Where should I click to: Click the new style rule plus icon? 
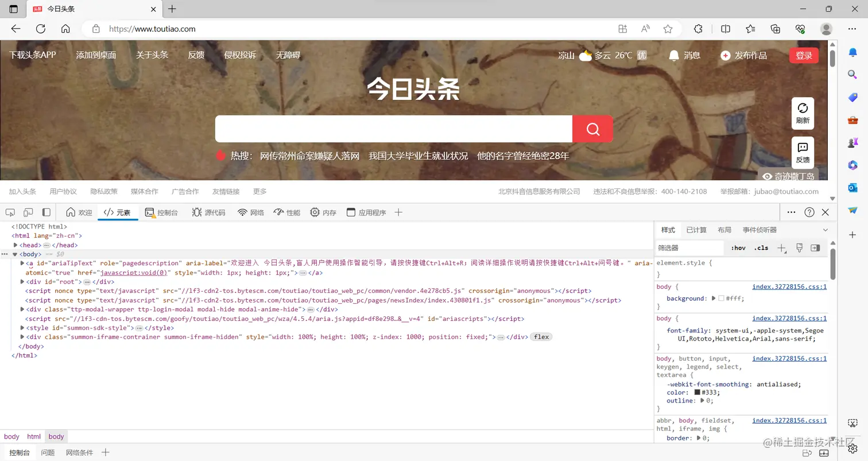point(781,248)
